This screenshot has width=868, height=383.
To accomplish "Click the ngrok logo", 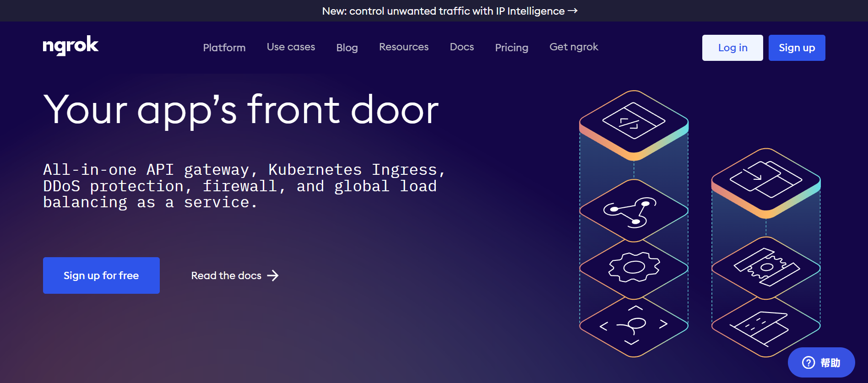I will (71, 46).
